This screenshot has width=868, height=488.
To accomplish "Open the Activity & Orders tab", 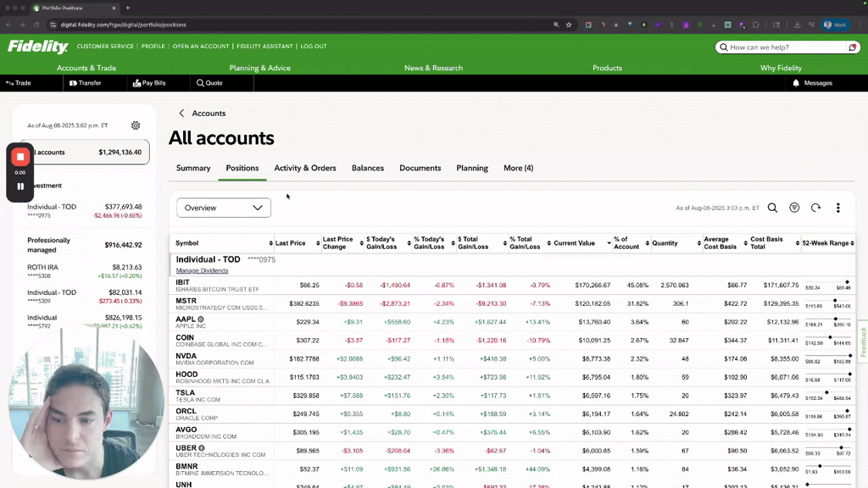I will tap(305, 169).
